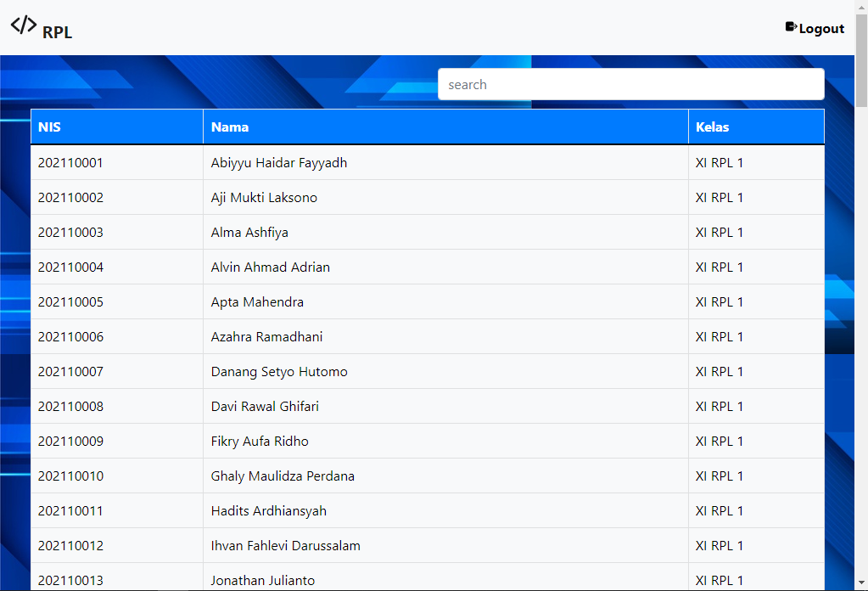The width and height of the screenshot is (868, 591).
Task: Click the vertical scrollbar thumb
Action: (x=861, y=59)
